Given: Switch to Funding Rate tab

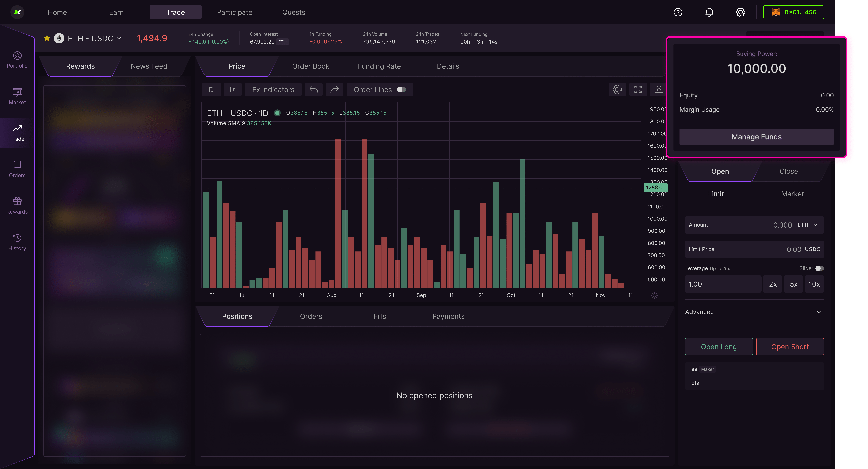Looking at the screenshot, I should (x=379, y=66).
